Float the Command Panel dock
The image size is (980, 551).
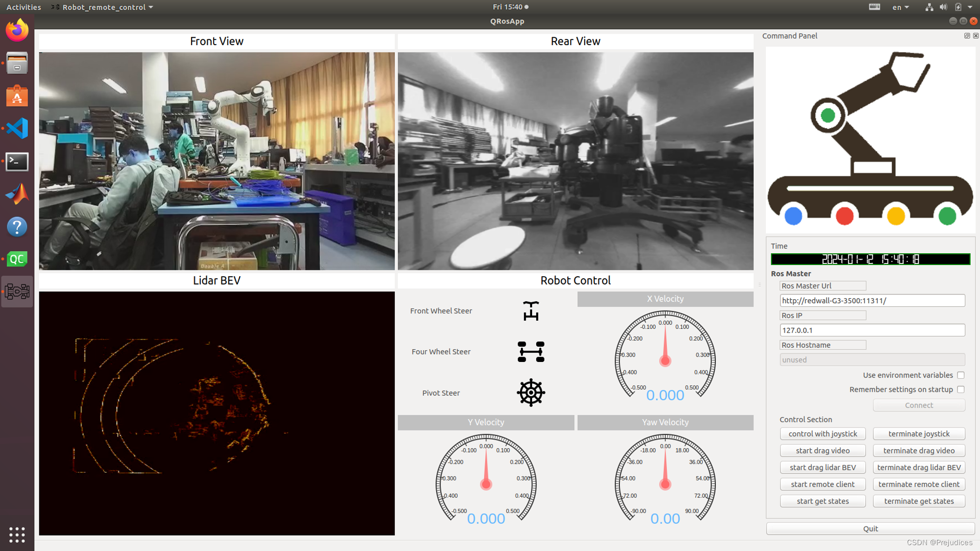[x=967, y=36]
